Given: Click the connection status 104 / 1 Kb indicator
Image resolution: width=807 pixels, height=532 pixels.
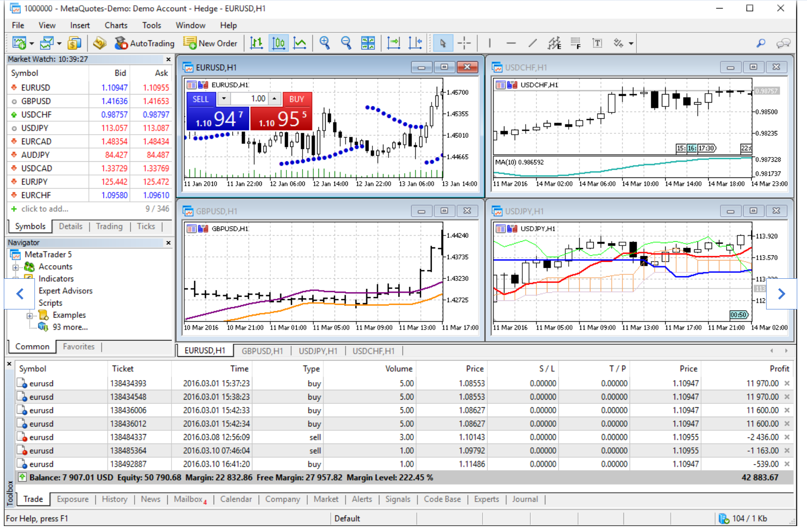Looking at the screenshot, I should [743, 519].
